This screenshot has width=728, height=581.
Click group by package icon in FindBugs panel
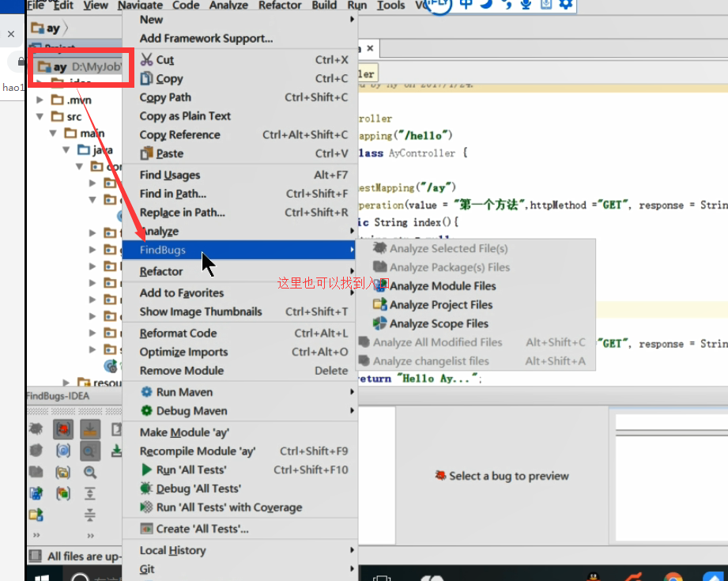pos(63,473)
